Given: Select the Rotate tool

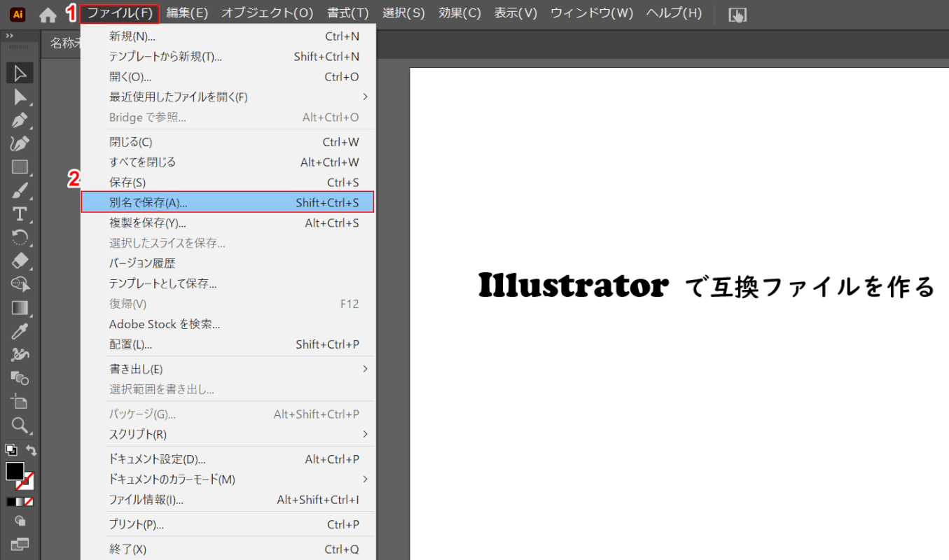Looking at the screenshot, I should (x=20, y=237).
